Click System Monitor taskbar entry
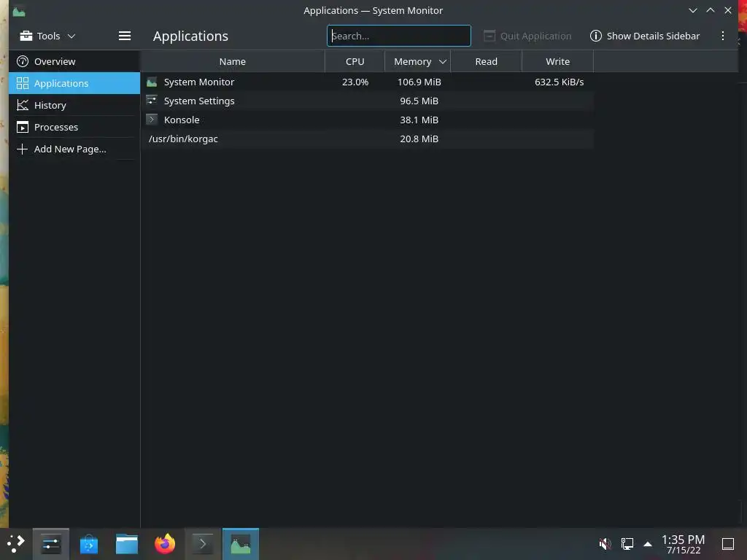Screen dimensions: 747x560 (241, 544)
